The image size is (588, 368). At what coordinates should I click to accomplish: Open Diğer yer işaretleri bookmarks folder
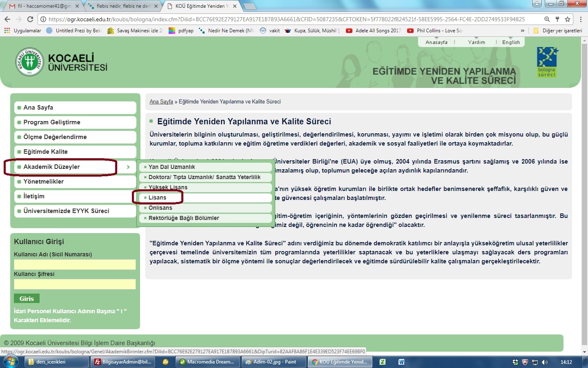point(558,31)
